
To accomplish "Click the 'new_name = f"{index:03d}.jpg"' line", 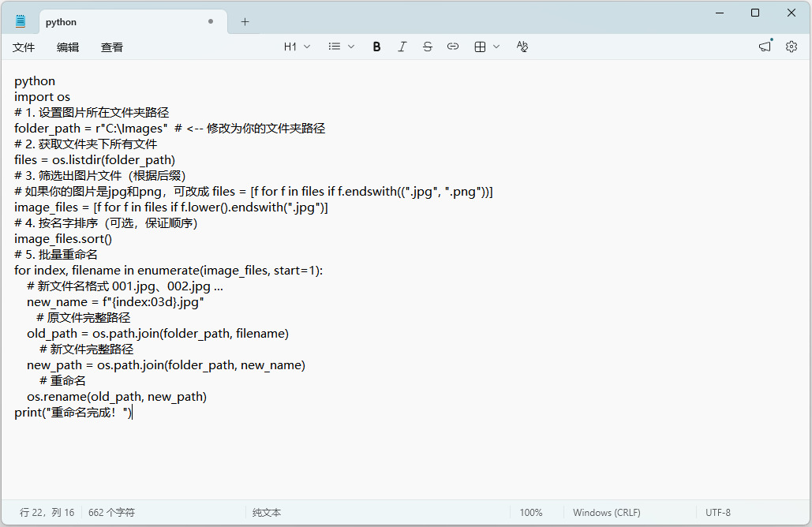I will pos(115,302).
